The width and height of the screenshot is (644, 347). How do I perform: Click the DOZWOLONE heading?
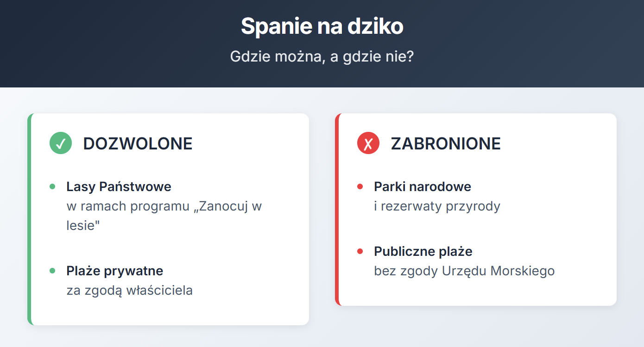[138, 143]
